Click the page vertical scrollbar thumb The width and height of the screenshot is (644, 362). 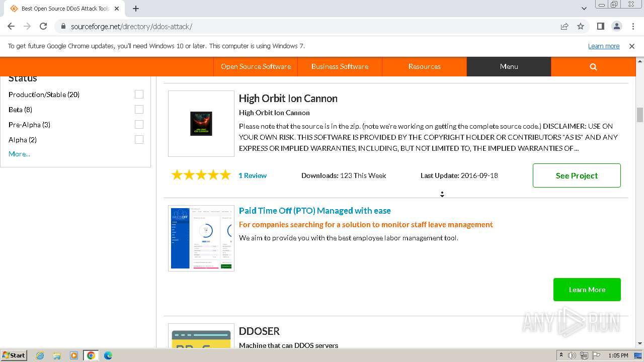coord(640,115)
